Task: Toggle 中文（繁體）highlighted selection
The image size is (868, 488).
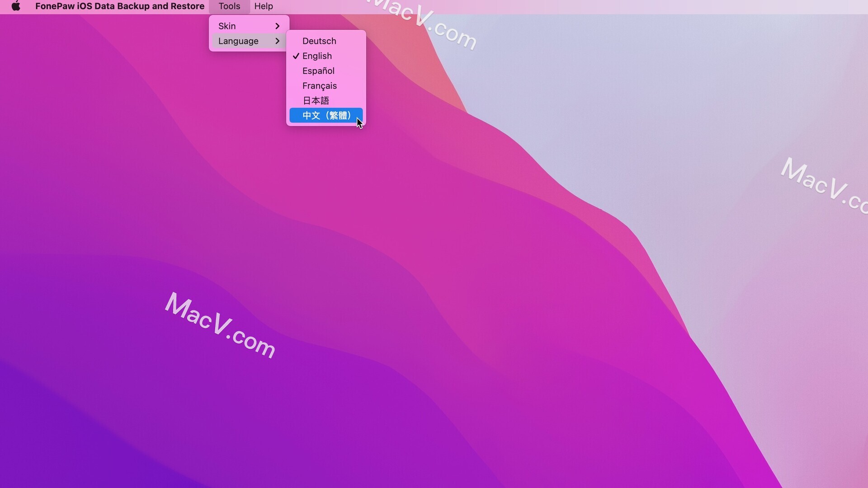Action: pos(326,116)
